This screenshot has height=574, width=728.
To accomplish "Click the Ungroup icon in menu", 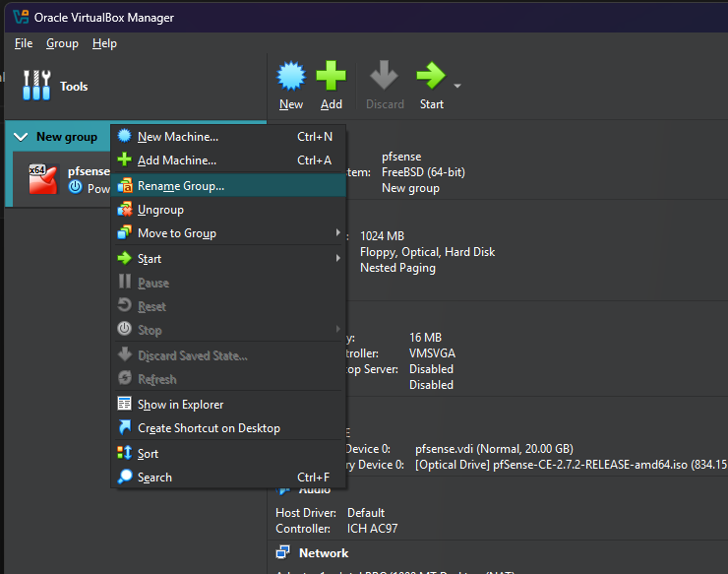I will pyautogui.click(x=124, y=209).
